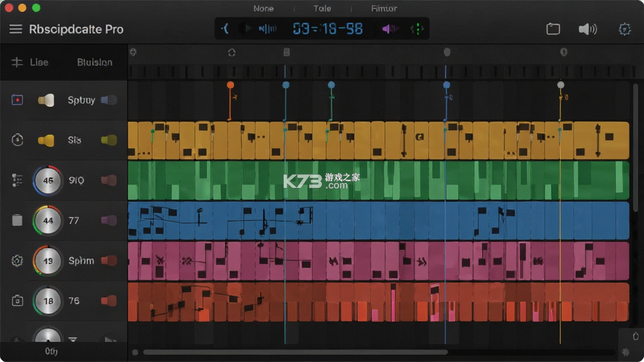This screenshot has height=362, width=644.
Task: Toggle the olive switch right of Sls
Action: (109, 140)
